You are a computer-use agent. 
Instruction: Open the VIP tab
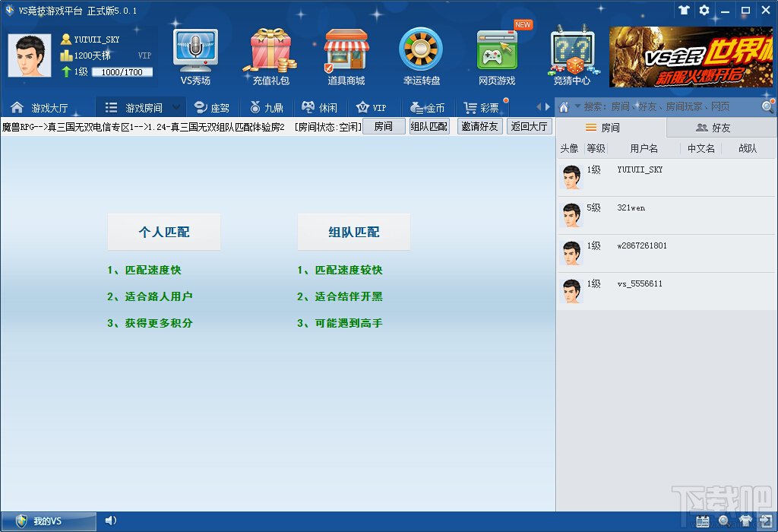point(372,107)
